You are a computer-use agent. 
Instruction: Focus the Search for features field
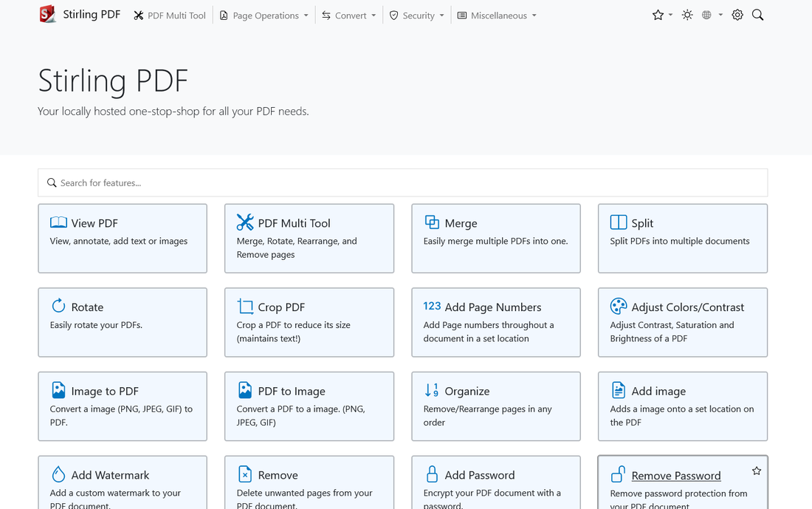tap(402, 182)
